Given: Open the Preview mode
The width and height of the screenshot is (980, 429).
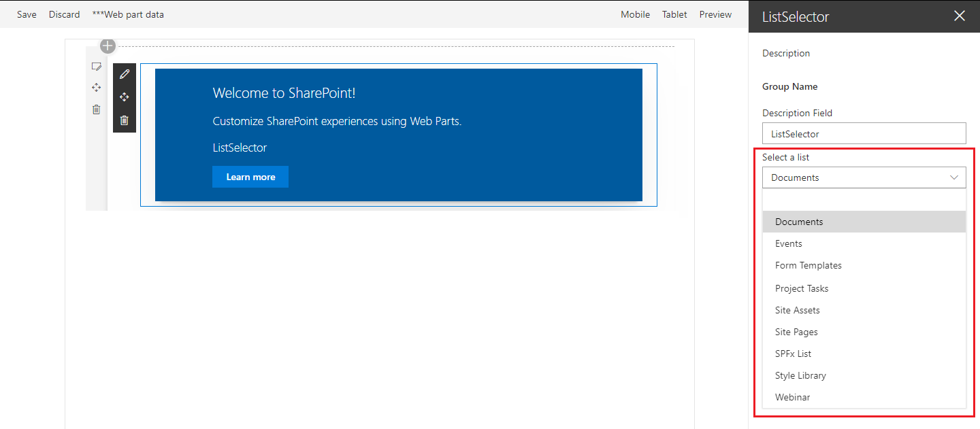Looking at the screenshot, I should [x=715, y=14].
